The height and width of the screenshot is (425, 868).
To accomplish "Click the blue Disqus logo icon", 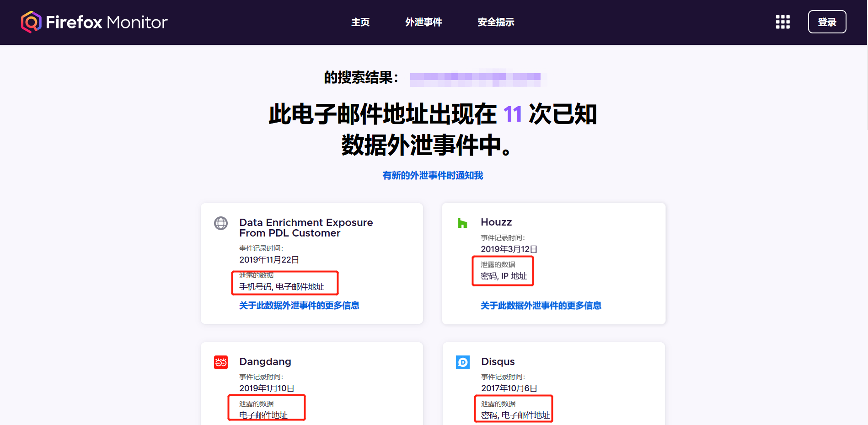I will point(463,362).
